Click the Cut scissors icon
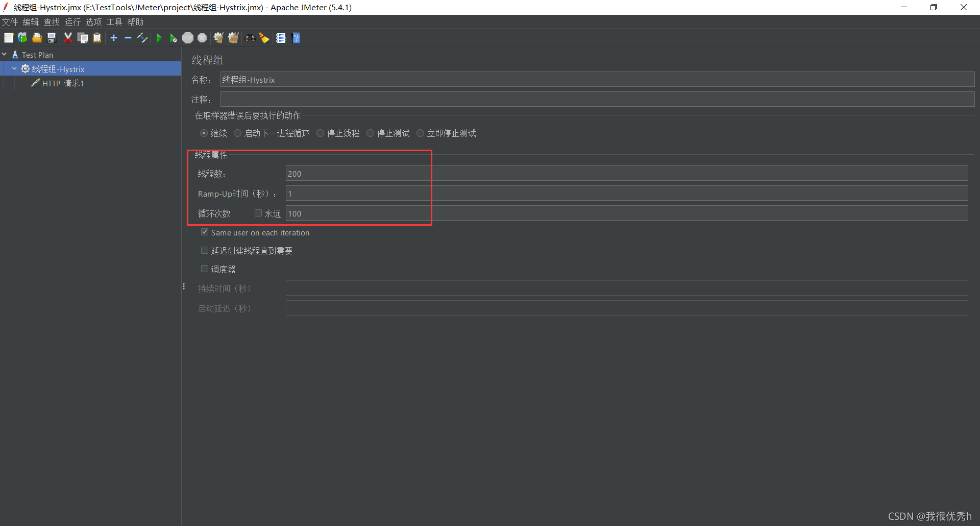Screen dimensions: 980x526 68,38
